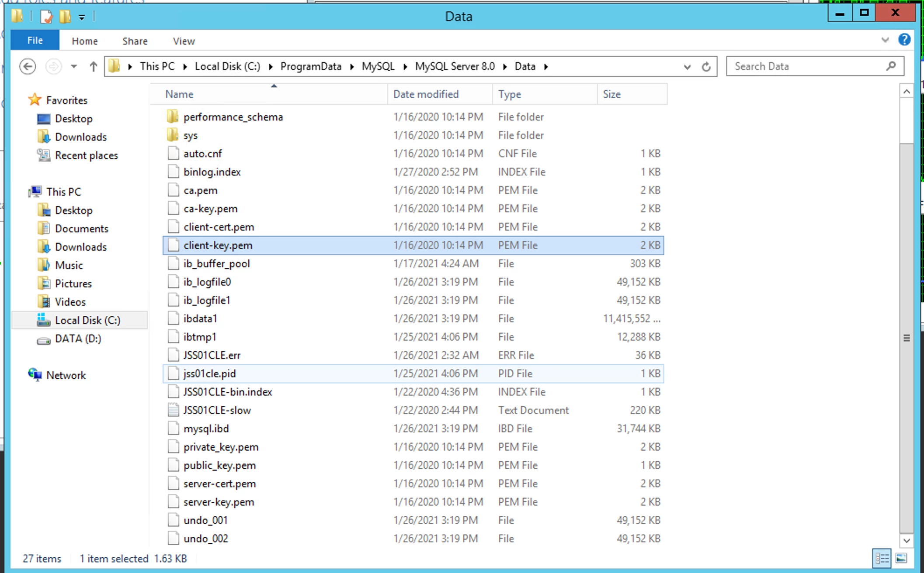
Task: Select Local Disk (C:) in sidebar
Action: [x=79, y=320]
